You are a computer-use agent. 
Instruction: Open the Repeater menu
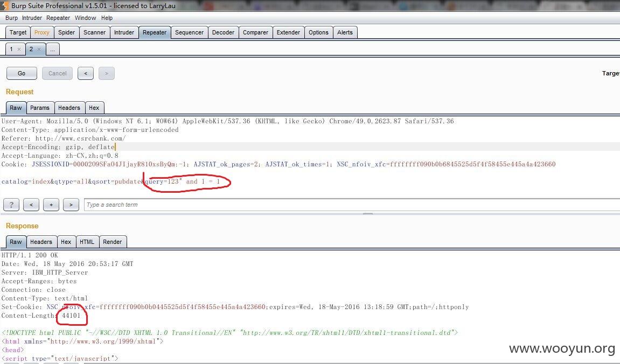pyautogui.click(x=58, y=18)
